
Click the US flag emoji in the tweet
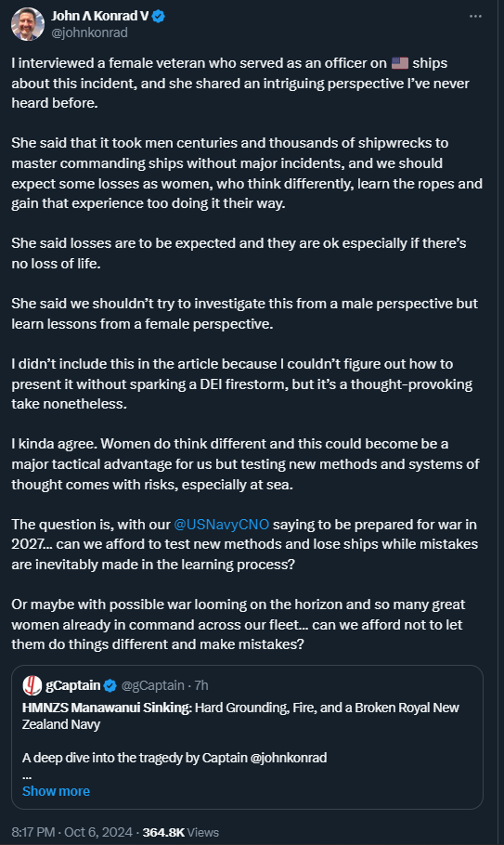pos(399,63)
